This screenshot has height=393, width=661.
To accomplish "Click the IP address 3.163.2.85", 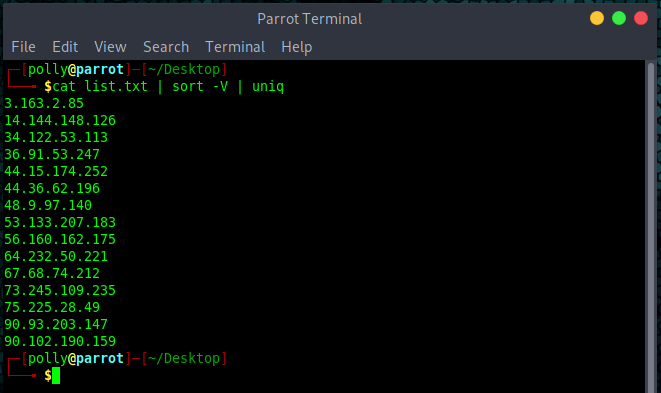I will (x=44, y=103).
